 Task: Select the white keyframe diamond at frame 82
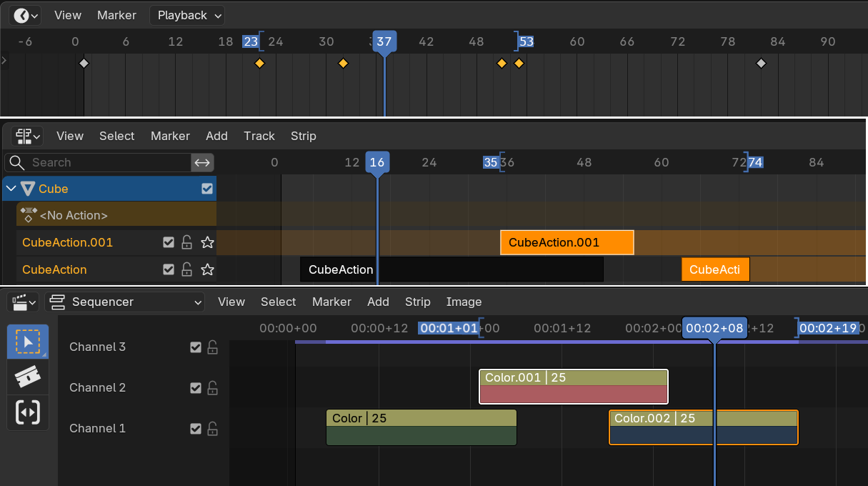761,64
